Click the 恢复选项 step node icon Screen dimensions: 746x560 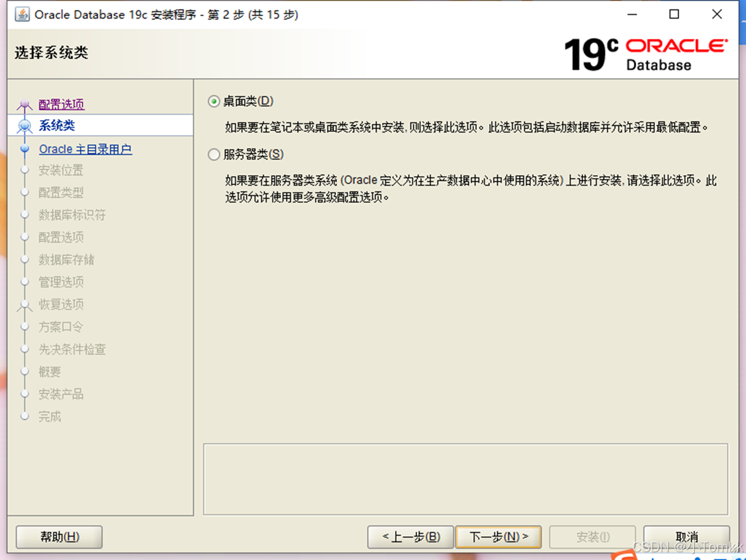click(24, 305)
